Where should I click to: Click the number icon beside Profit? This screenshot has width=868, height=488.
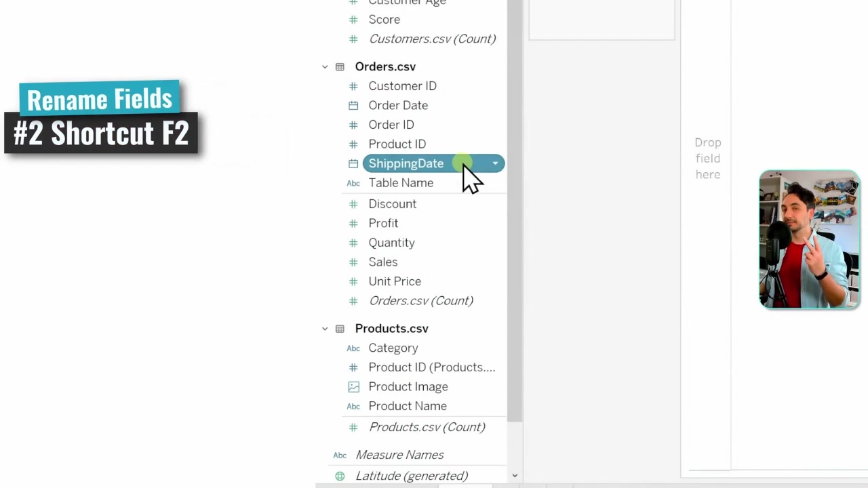pos(353,223)
